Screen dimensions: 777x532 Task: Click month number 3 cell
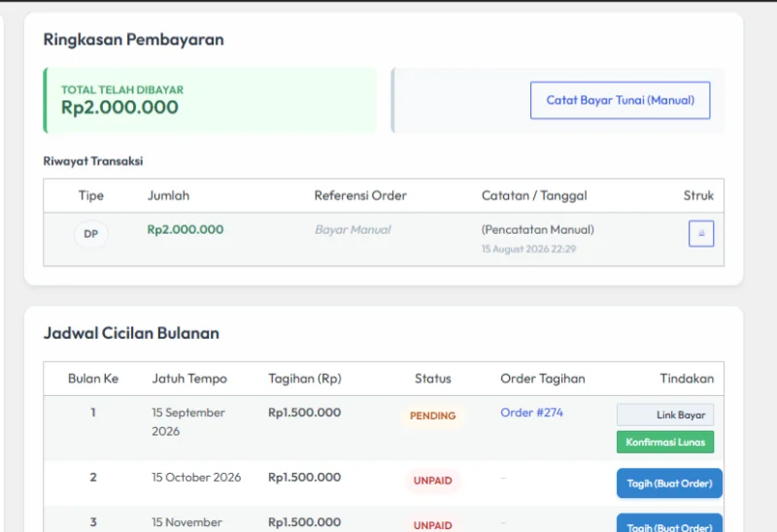point(93,522)
